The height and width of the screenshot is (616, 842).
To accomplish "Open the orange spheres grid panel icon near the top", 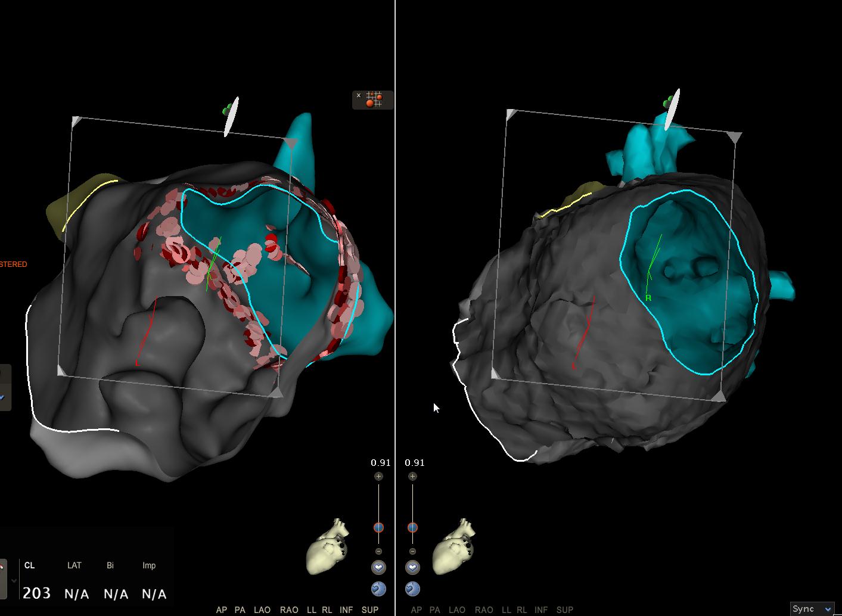I will pyautogui.click(x=373, y=100).
